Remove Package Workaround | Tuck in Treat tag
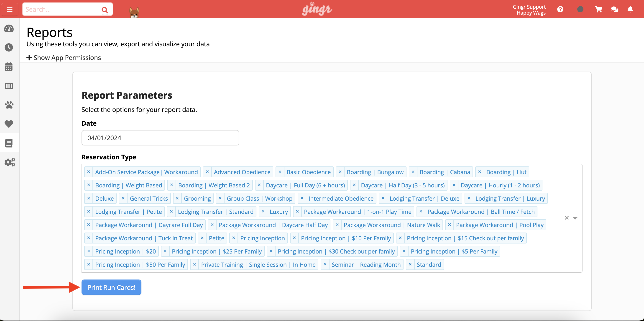This screenshot has height=321, width=644. click(89, 238)
